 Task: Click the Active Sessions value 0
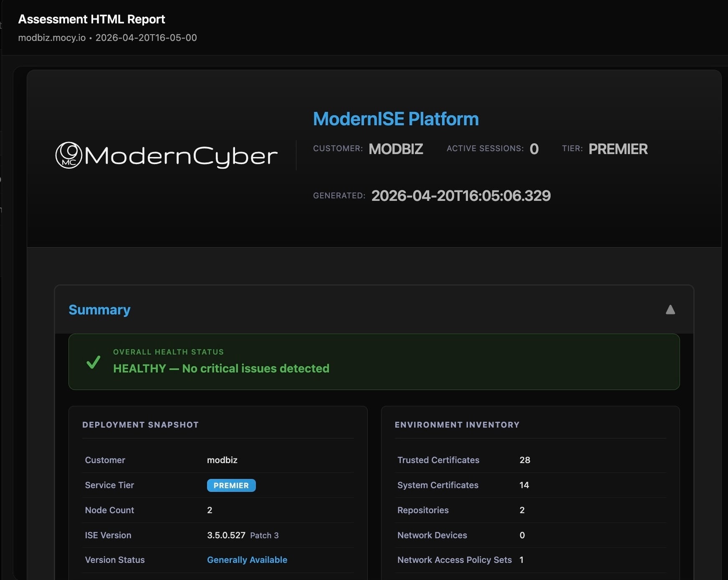[534, 149]
